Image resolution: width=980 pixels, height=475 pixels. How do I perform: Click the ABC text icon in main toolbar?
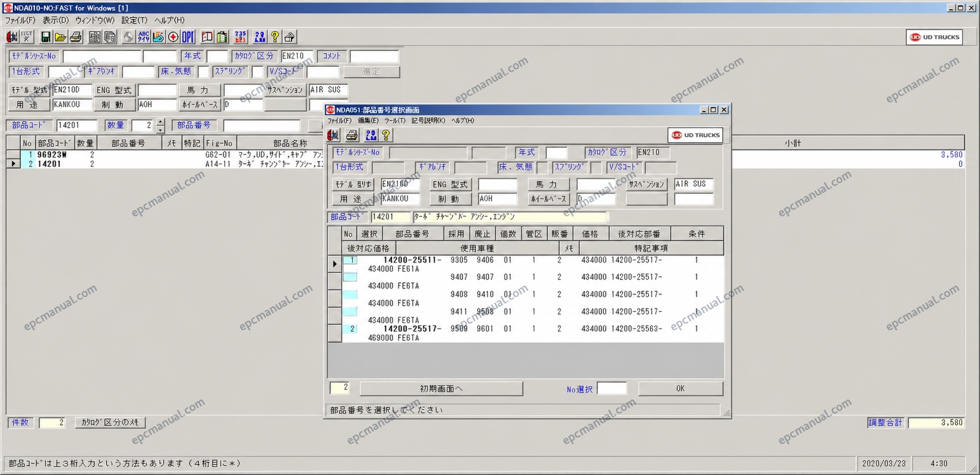point(144,37)
